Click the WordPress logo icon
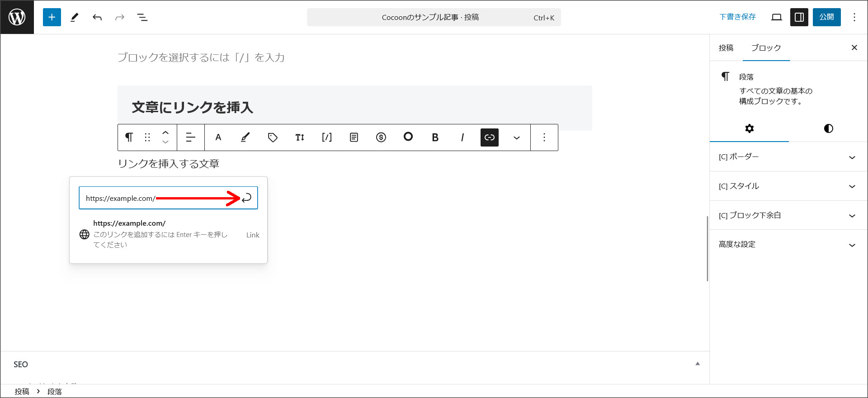868x398 pixels. tap(17, 17)
